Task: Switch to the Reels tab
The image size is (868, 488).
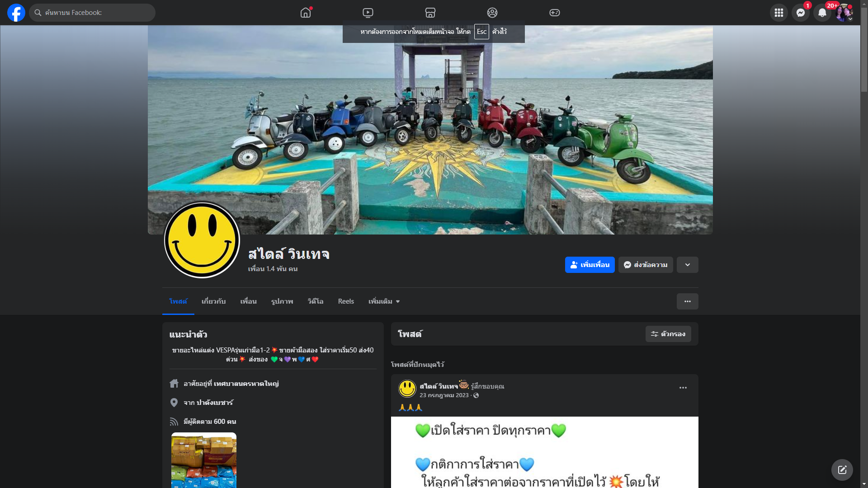Action: coord(346,301)
